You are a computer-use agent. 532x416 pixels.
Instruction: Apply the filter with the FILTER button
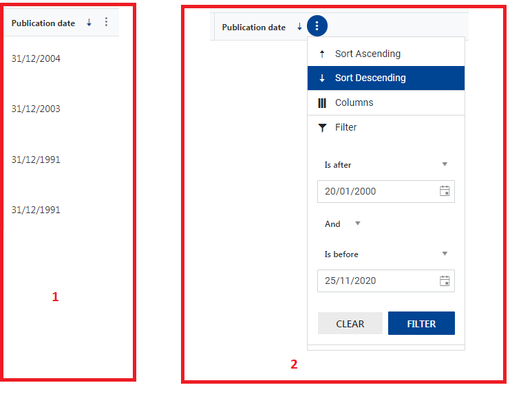pyautogui.click(x=421, y=324)
